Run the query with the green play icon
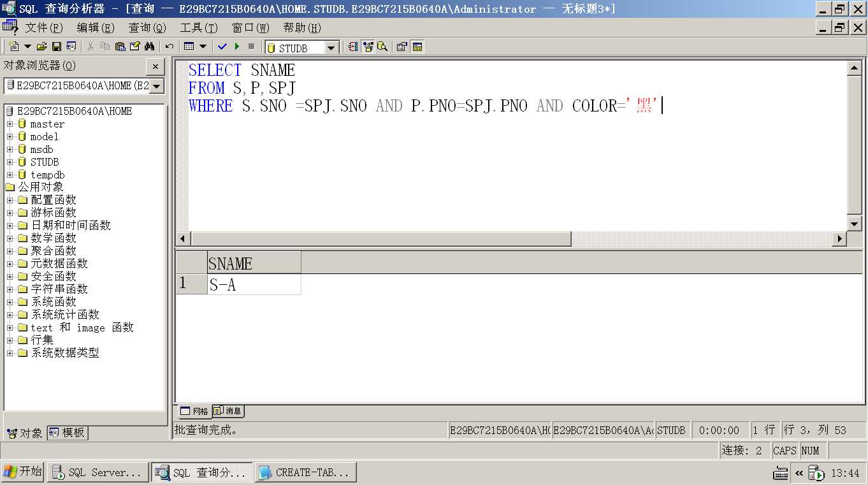Viewport: 868px width, 485px height. (x=237, y=47)
